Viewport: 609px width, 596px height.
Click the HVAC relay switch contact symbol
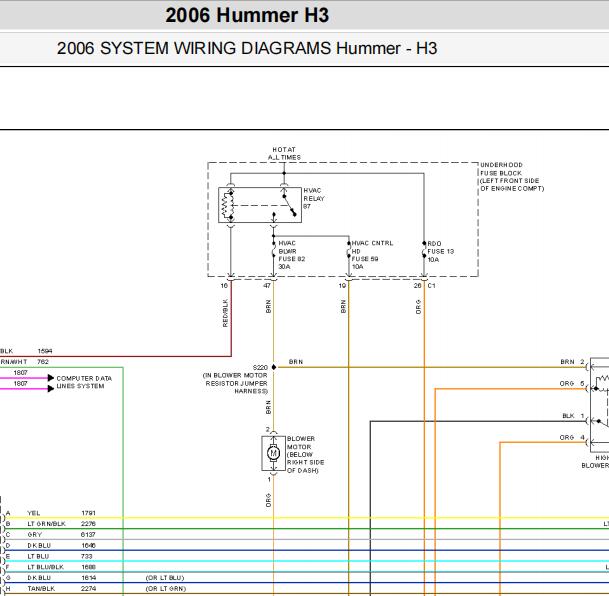coord(289,205)
